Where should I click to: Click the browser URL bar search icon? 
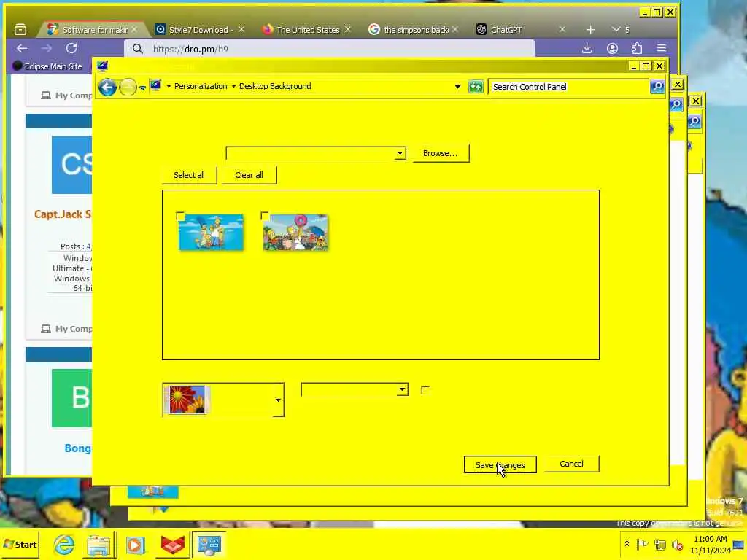138,49
